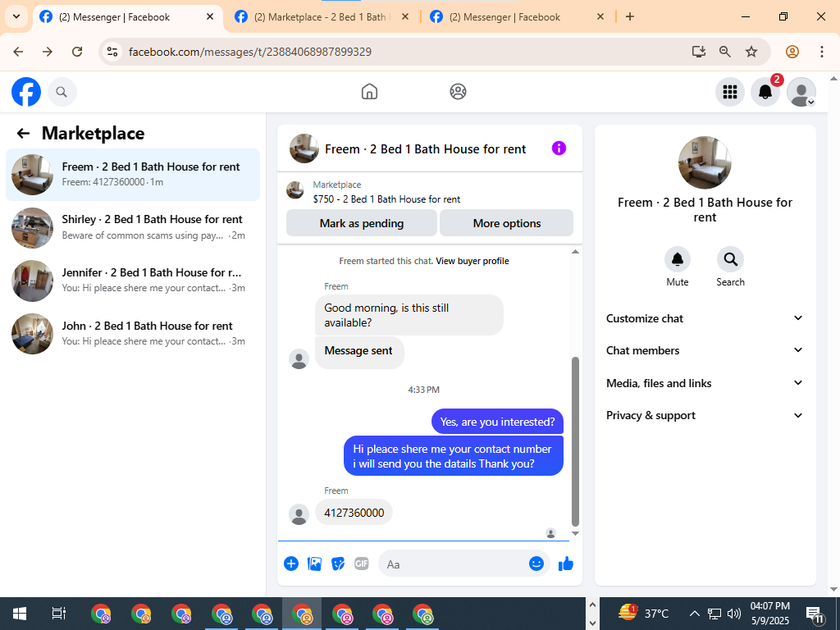Click the browser back arrow
This screenshot has width=840, height=630.
[18, 52]
